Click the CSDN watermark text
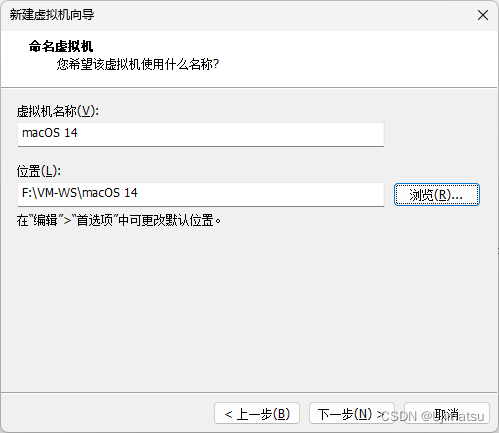Screen dimensions: 499x433 click(433, 416)
